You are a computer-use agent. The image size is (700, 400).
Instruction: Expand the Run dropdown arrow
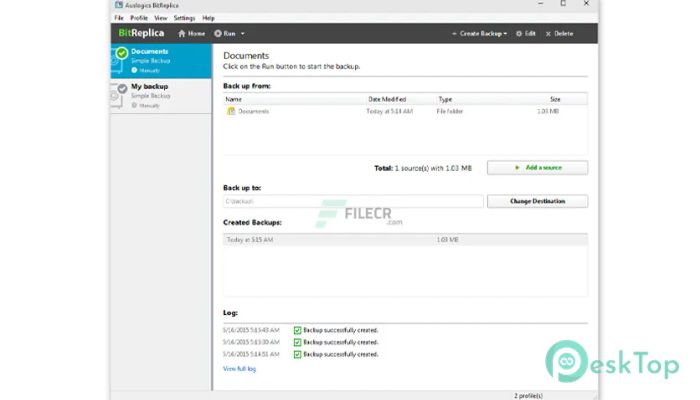(243, 33)
